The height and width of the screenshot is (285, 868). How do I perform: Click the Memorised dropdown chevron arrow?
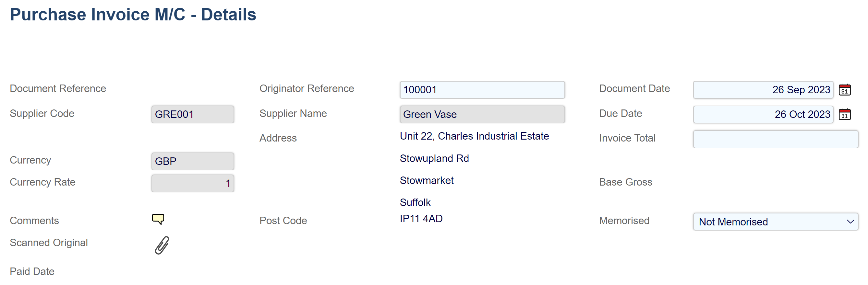(x=850, y=222)
